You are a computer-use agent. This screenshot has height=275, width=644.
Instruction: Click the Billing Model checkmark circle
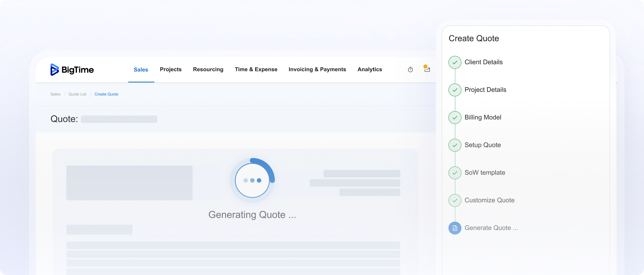(x=455, y=117)
